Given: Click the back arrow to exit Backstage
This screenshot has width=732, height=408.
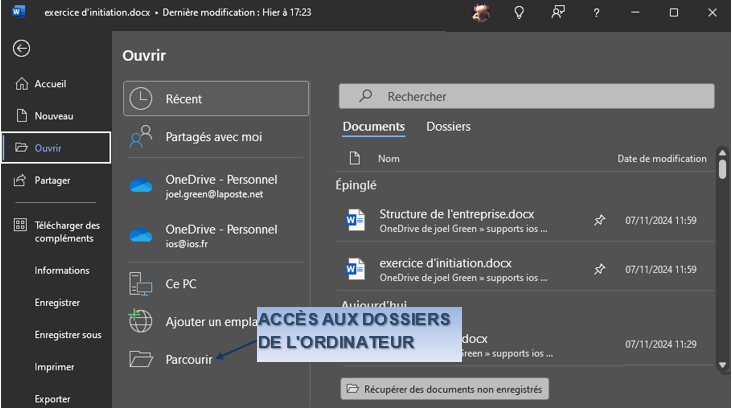Looking at the screenshot, I should tap(21, 48).
